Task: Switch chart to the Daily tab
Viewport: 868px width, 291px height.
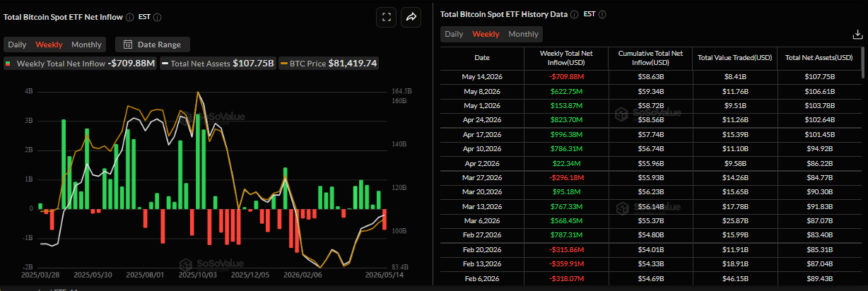Action: [17, 44]
